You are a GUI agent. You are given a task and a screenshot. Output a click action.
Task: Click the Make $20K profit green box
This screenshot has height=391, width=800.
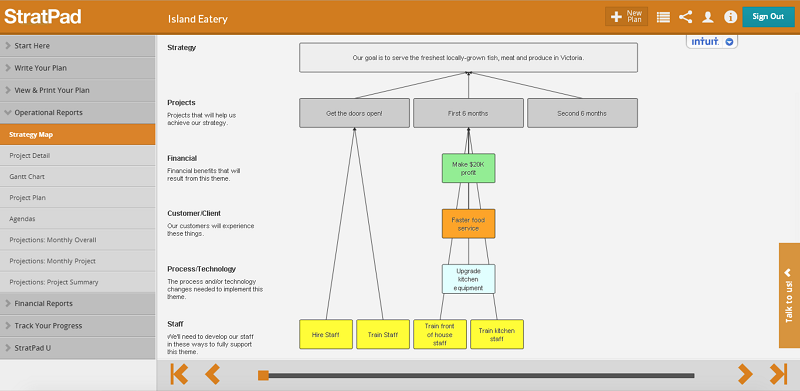pos(468,168)
